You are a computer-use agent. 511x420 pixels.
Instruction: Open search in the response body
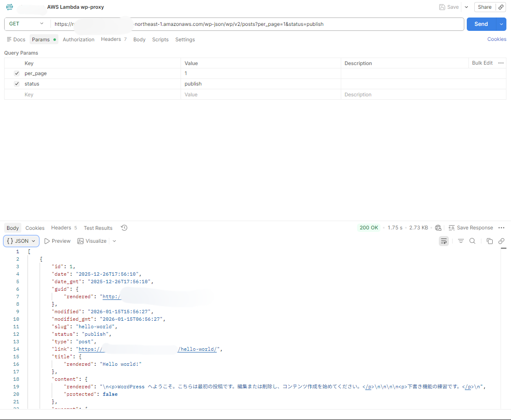click(472, 241)
